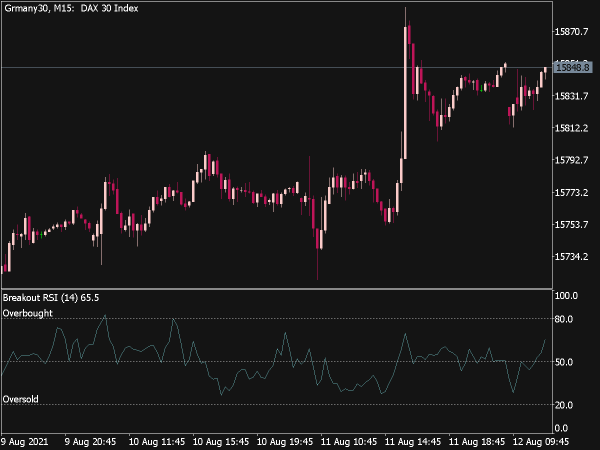Click RSI scale value 100.0
600x450 pixels.
tap(566, 296)
